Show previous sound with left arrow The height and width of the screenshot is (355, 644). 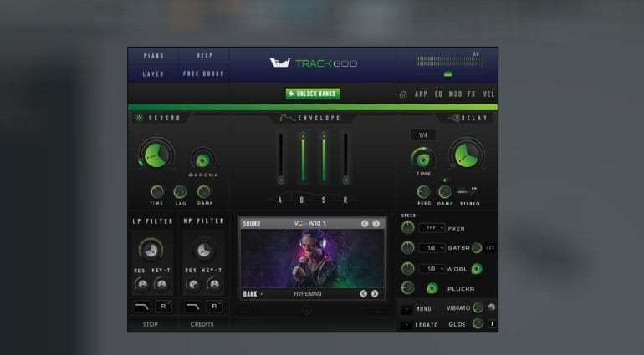click(x=365, y=223)
